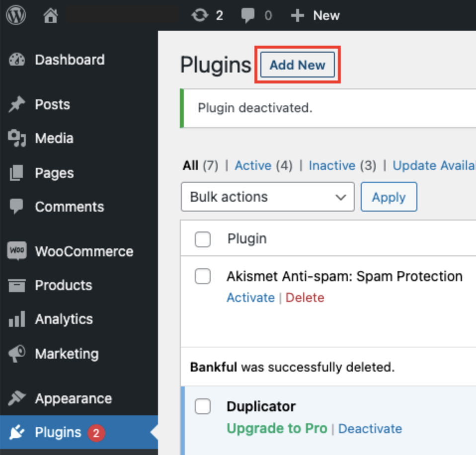The width and height of the screenshot is (476, 455).
Task: Filter plugins by the Inactive tab
Action: 332,165
